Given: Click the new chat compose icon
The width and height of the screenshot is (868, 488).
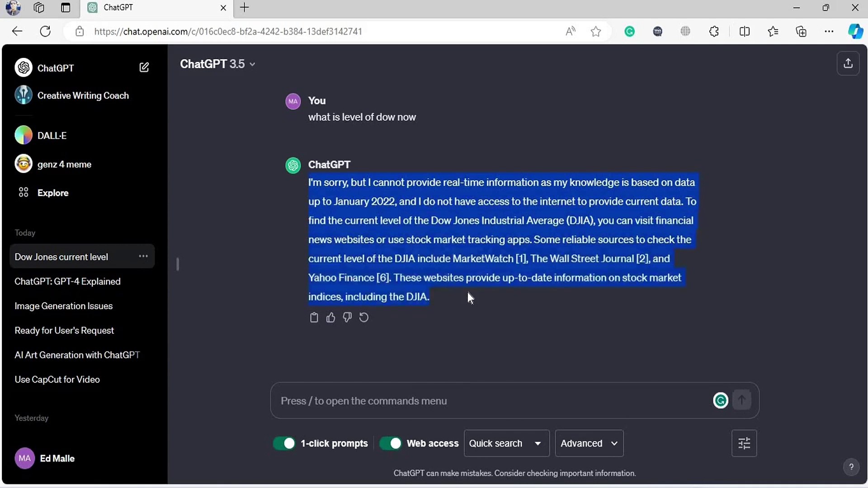Looking at the screenshot, I should (x=144, y=68).
